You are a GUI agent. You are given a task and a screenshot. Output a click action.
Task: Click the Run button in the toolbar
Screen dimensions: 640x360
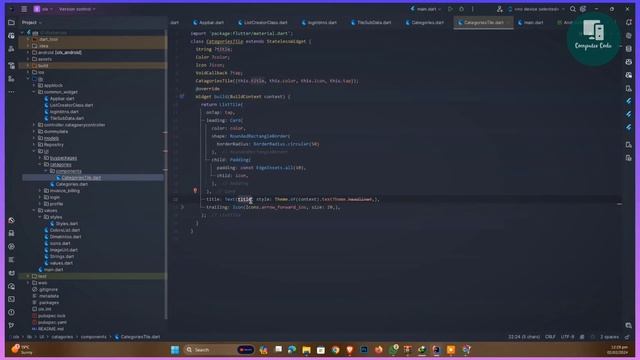click(x=450, y=9)
